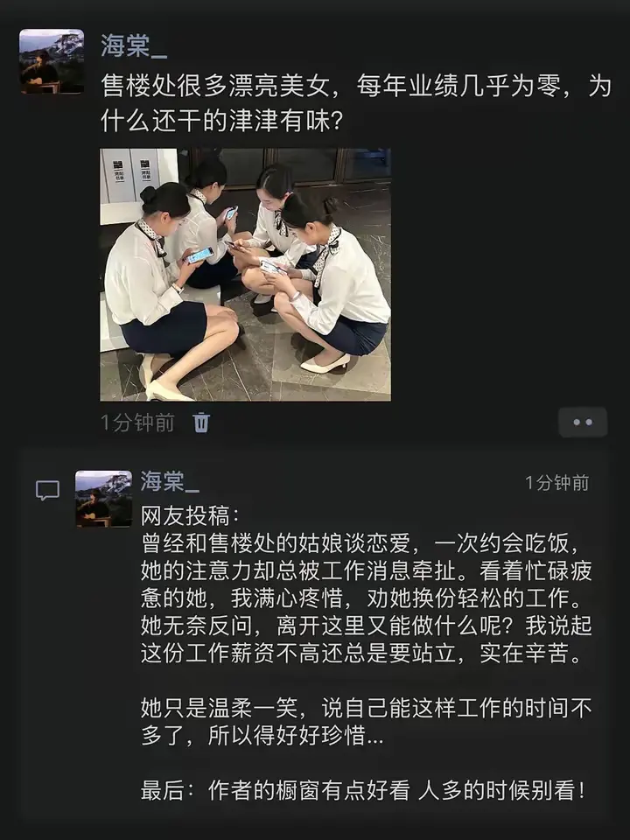630x840 pixels.
Task: Tap the comment line starting 曾经和售楼处的姑娘
Action: click(360, 543)
